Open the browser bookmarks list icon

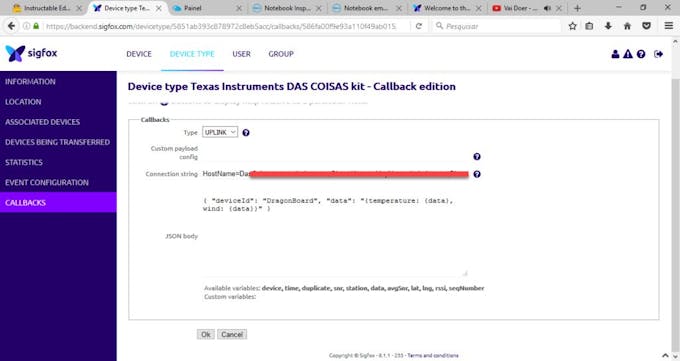point(589,26)
